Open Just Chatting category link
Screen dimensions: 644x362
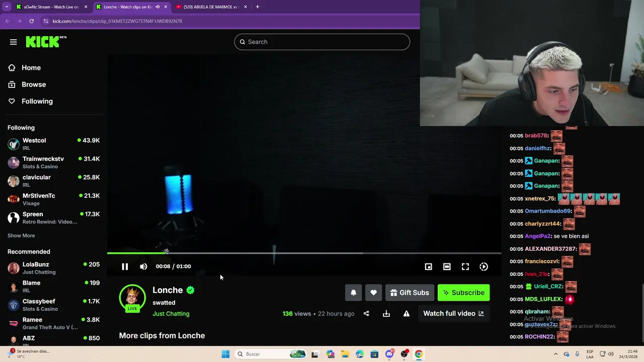(x=171, y=314)
